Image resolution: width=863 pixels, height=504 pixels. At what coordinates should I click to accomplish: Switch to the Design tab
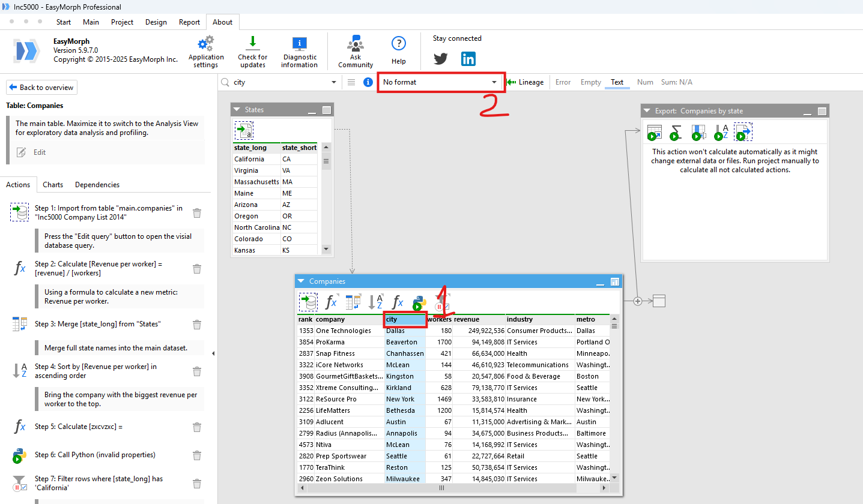pyautogui.click(x=156, y=22)
